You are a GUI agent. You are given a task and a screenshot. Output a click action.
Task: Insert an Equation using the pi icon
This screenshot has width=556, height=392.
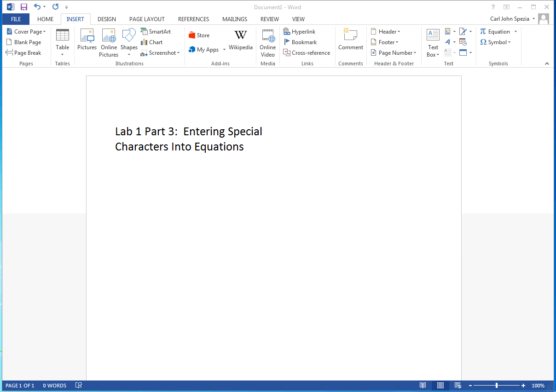pos(483,32)
